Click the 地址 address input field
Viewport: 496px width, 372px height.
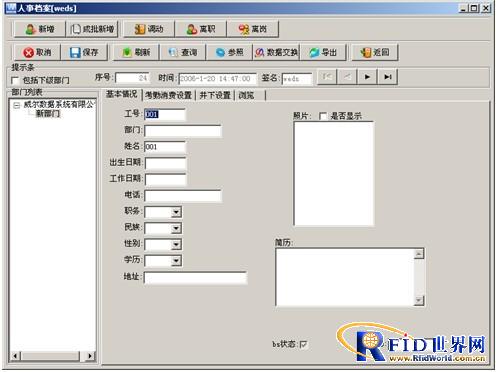195,277
